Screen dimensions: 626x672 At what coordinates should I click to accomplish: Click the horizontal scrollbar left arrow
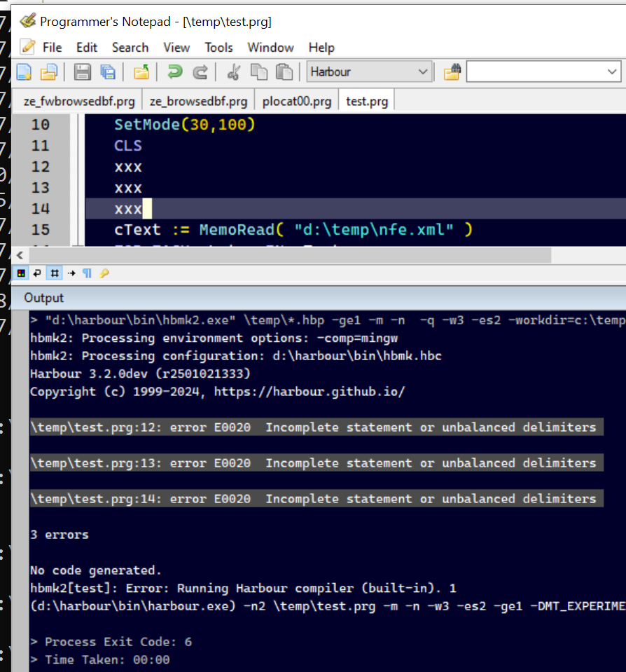[20, 255]
